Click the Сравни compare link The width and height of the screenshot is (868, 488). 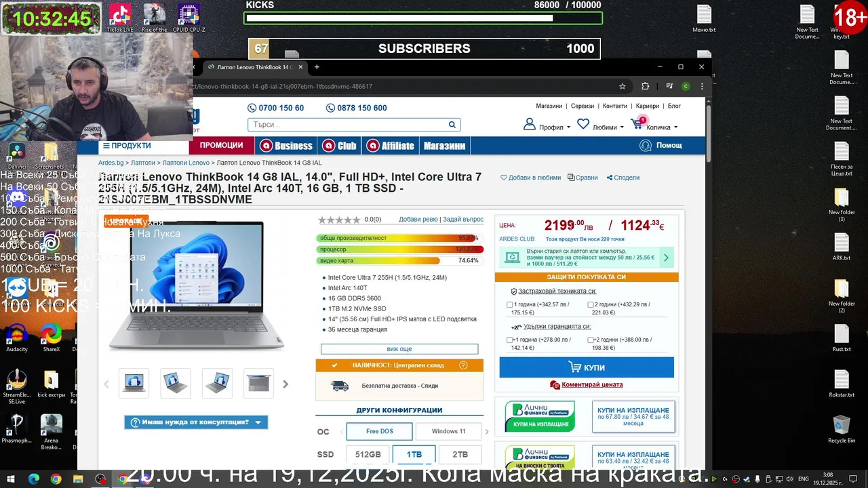pyautogui.click(x=583, y=178)
